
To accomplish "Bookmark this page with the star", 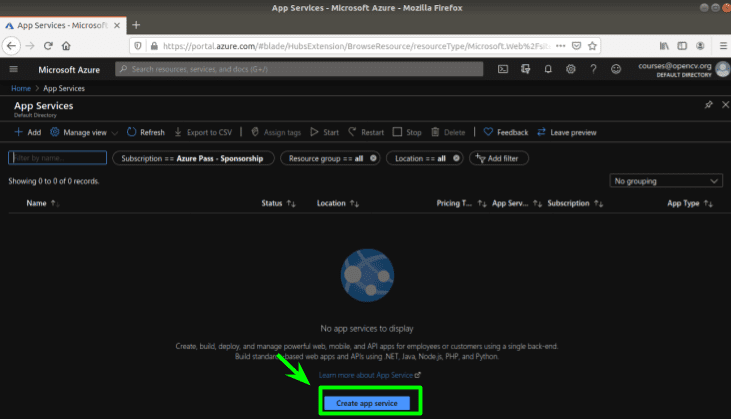I will 592,46.
